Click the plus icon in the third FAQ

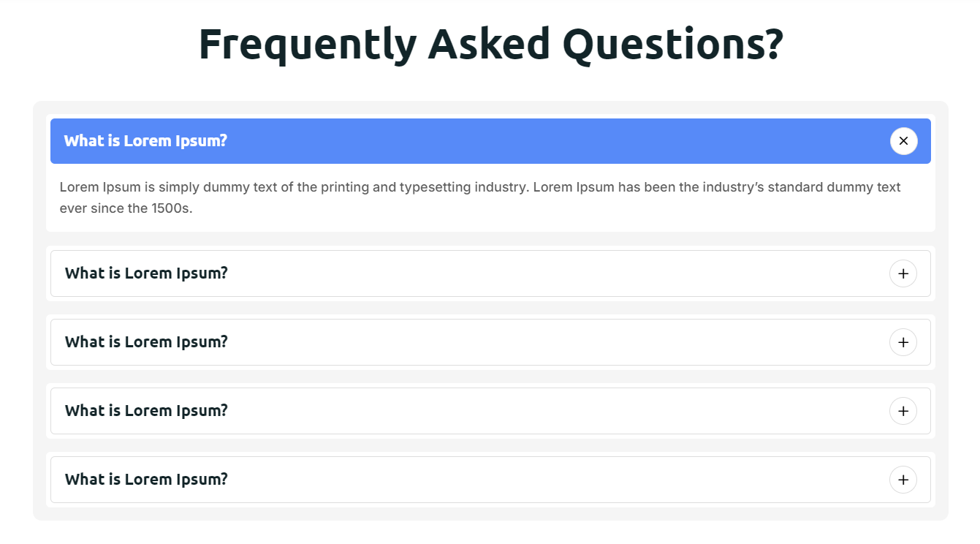pyautogui.click(x=903, y=342)
